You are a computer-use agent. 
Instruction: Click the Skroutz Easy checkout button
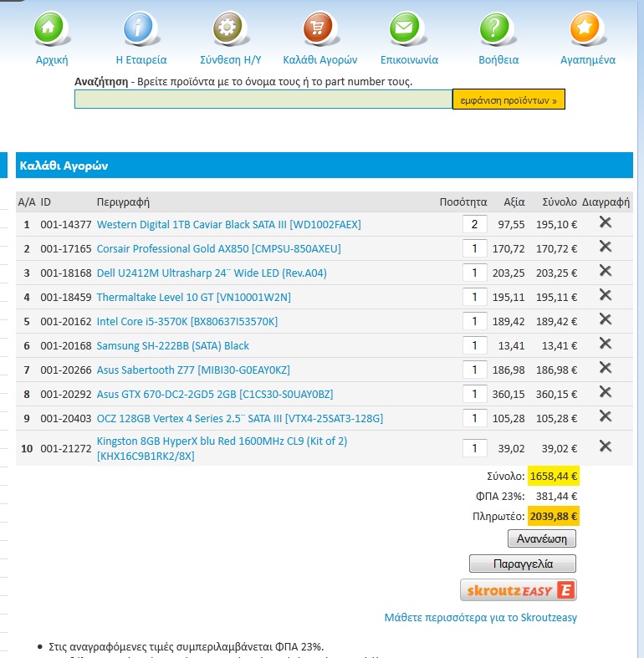pos(519,590)
